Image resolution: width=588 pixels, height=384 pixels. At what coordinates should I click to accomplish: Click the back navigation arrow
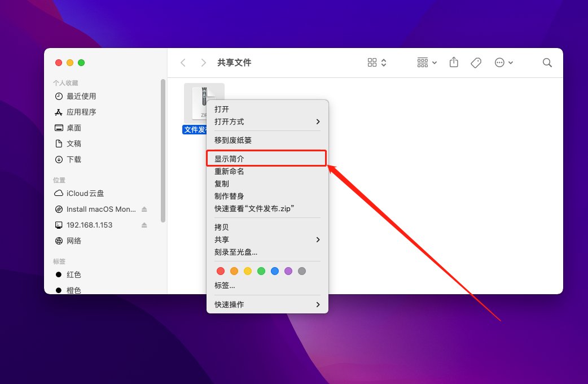tap(183, 63)
